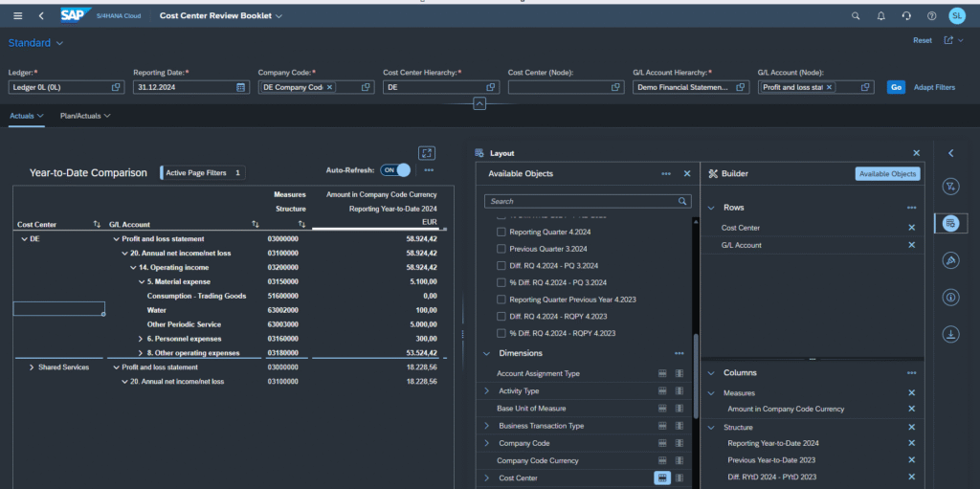Open Adapt Filters
Image resolution: width=980 pixels, height=489 pixels.
934,87
